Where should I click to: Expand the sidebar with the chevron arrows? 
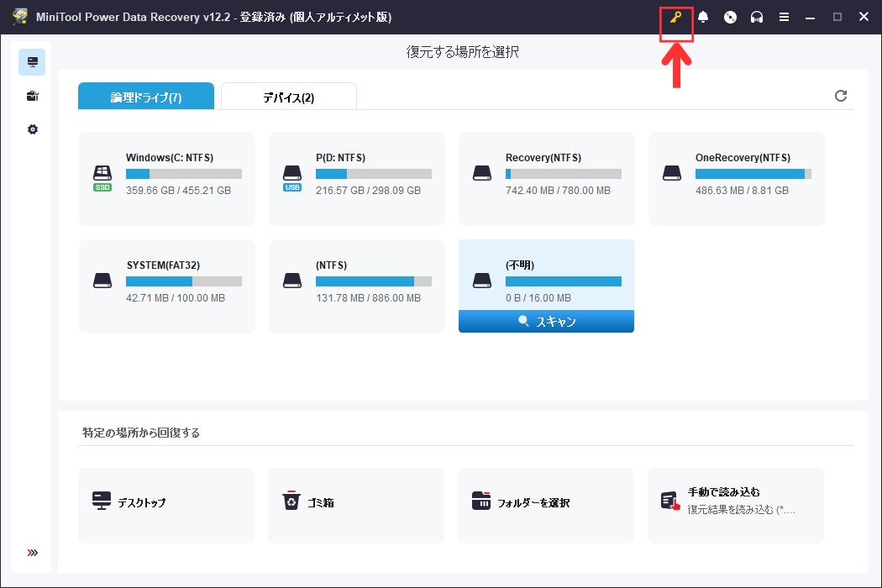coord(33,553)
